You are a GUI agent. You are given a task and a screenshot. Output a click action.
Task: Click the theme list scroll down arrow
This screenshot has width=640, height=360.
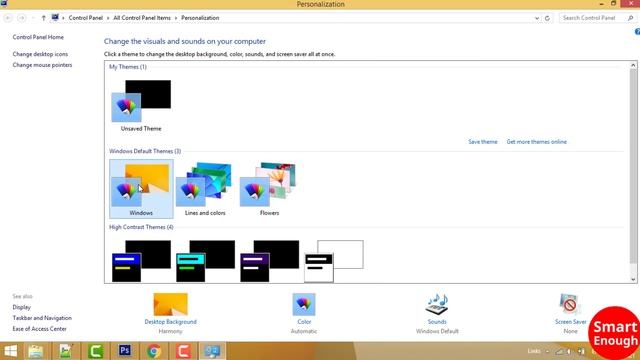[633, 279]
